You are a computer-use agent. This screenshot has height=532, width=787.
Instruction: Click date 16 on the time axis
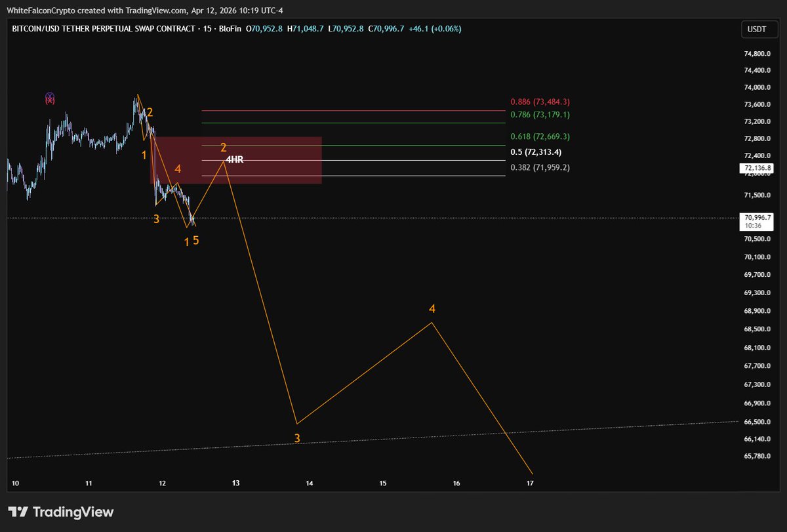click(456, 483)
